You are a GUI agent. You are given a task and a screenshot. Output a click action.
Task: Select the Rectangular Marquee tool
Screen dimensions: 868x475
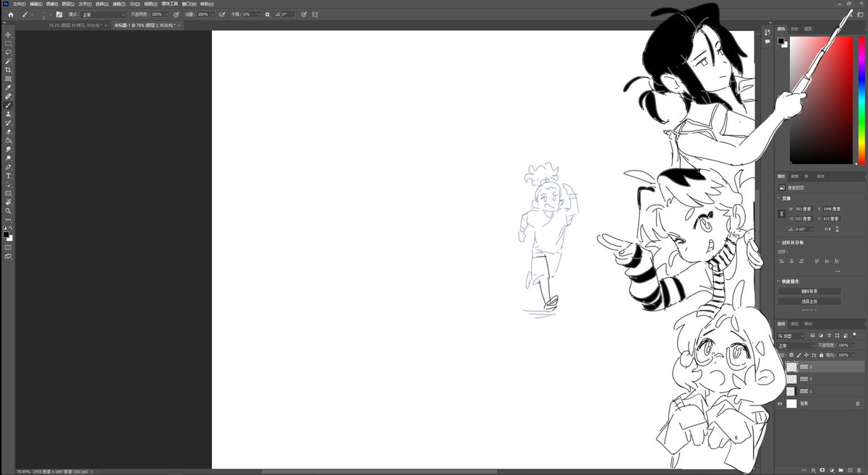[9, 43]
